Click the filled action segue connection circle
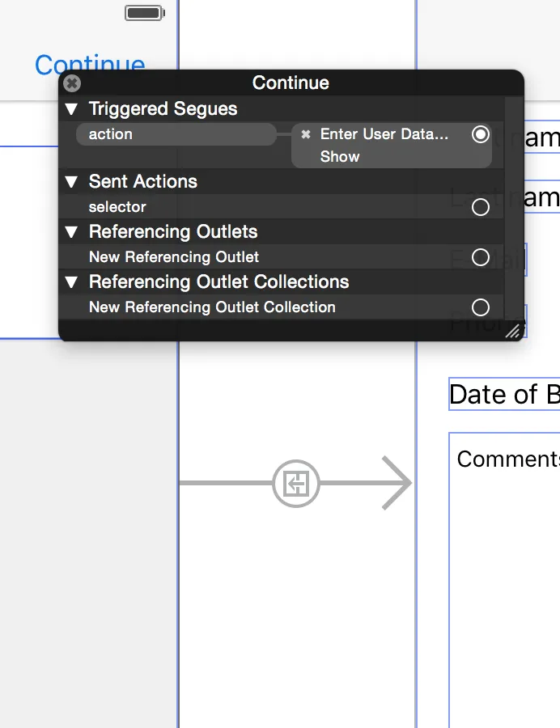The height and width of the screenshot is (728, 560). tap(481, 134)
